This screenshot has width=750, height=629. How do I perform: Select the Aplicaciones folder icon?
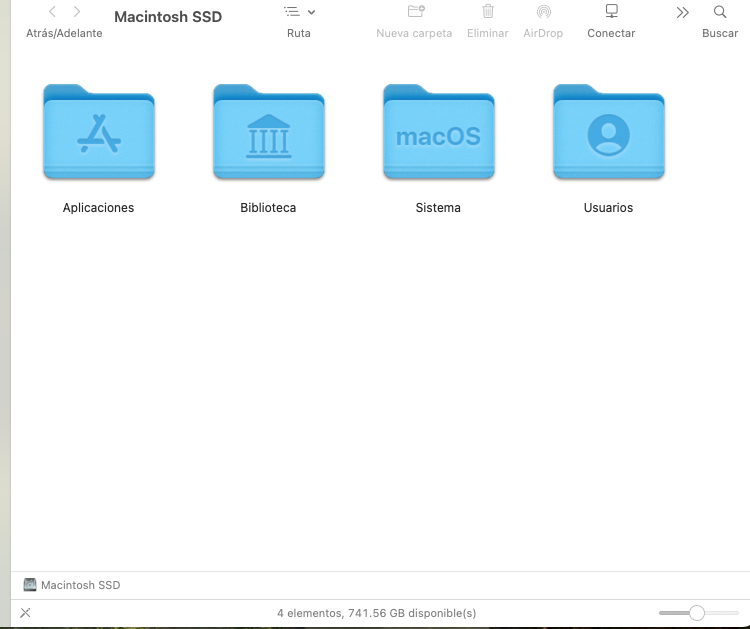(x=99, y=132)
